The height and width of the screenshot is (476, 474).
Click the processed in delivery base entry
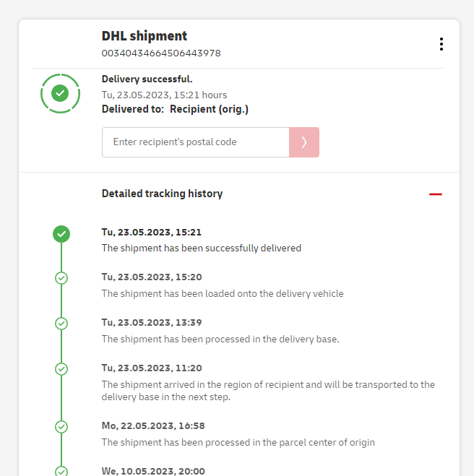pyautogui.click(x=220, y=339)
